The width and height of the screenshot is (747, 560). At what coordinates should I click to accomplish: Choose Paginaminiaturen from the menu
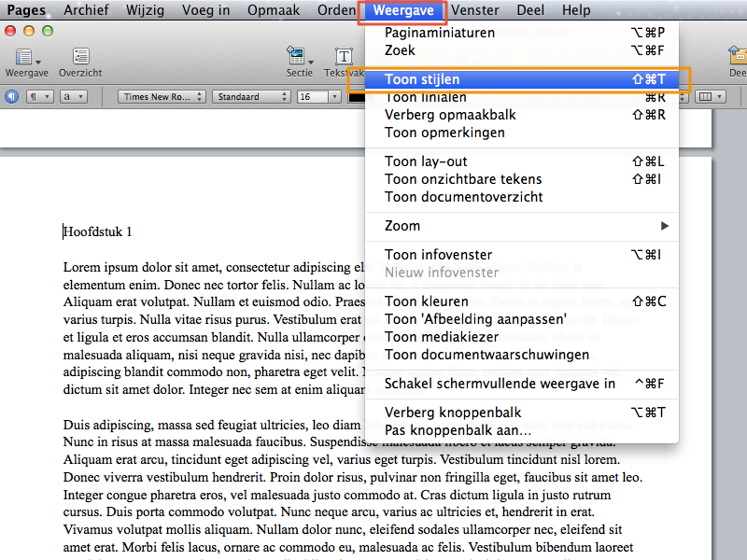pyautogui.click(x=522, y=33)
